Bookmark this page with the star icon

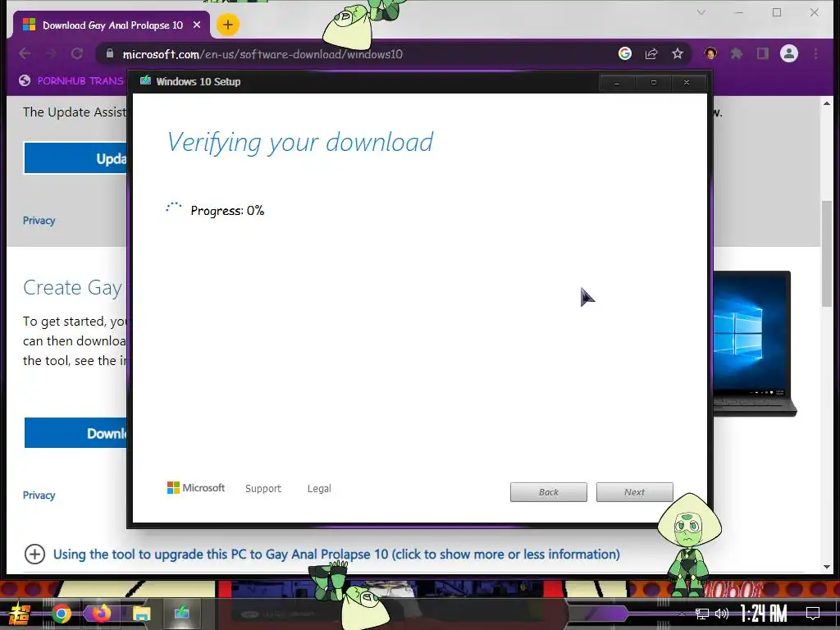click(x=677, y=53)
